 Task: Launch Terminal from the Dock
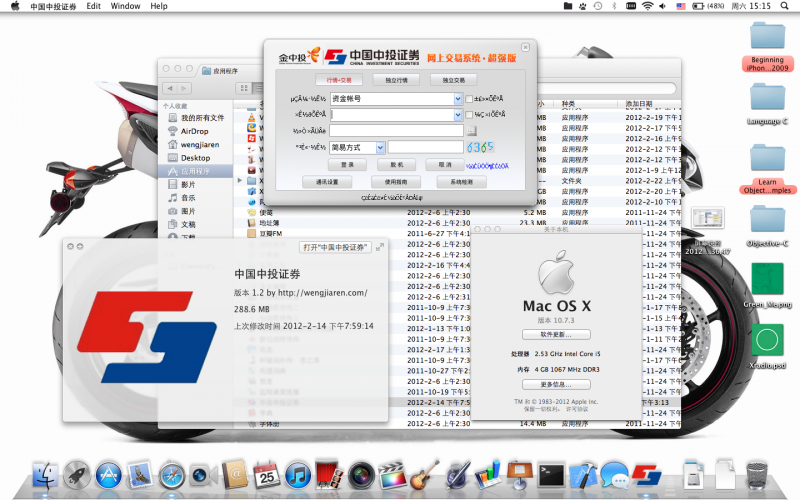coord(552,473)
